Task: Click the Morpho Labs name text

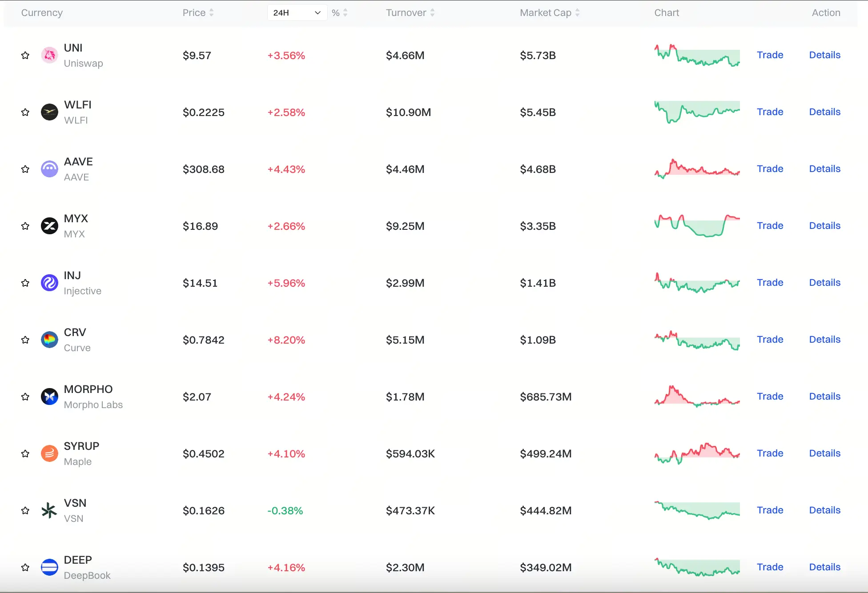Action: [93, 405]
